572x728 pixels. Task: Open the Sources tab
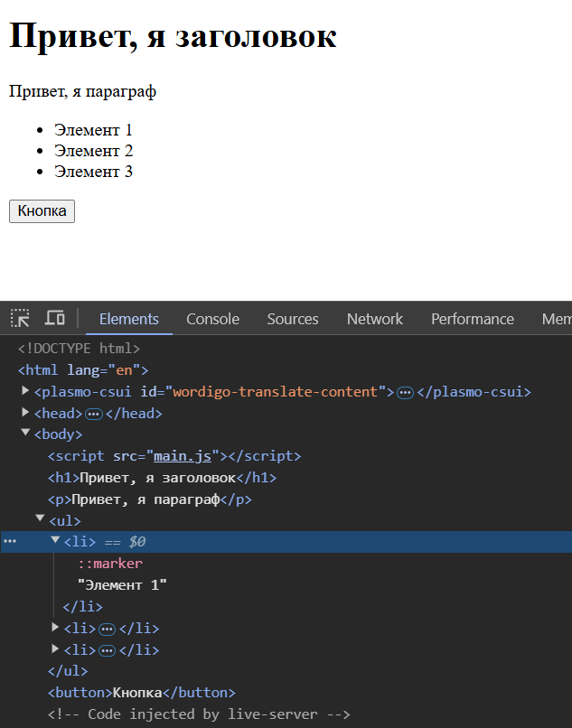coord(293,319)
